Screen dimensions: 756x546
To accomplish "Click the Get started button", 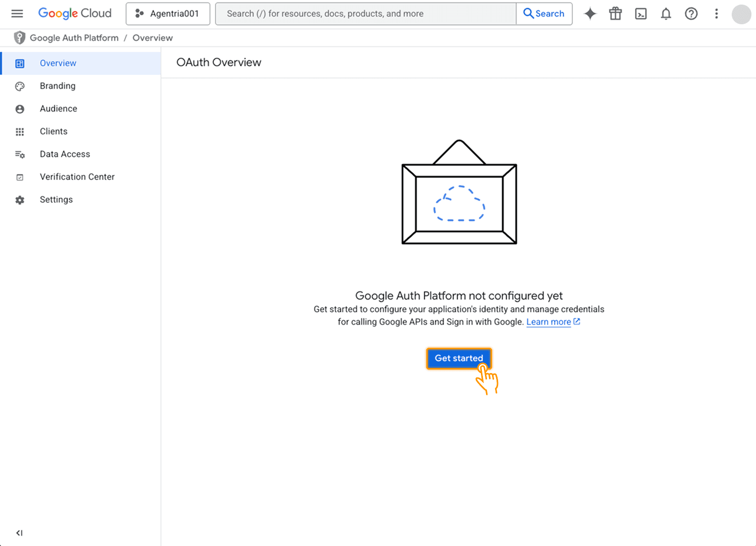I will coord(459,358).
